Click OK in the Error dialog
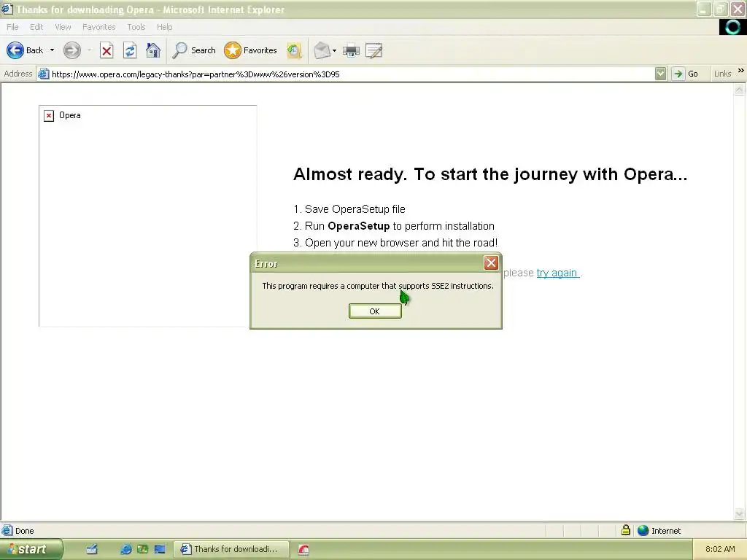The width and height of the screenshot is (747, 560). click(x=375, y=311)
